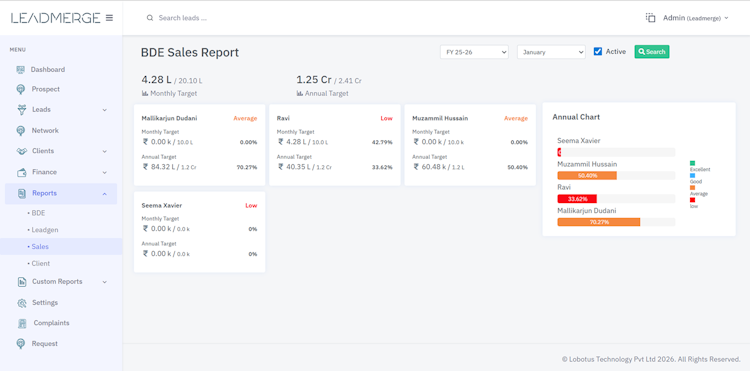
Task: Select the Leadgen report submenu item
Action: pyautogui.click(x=45, y=230)
